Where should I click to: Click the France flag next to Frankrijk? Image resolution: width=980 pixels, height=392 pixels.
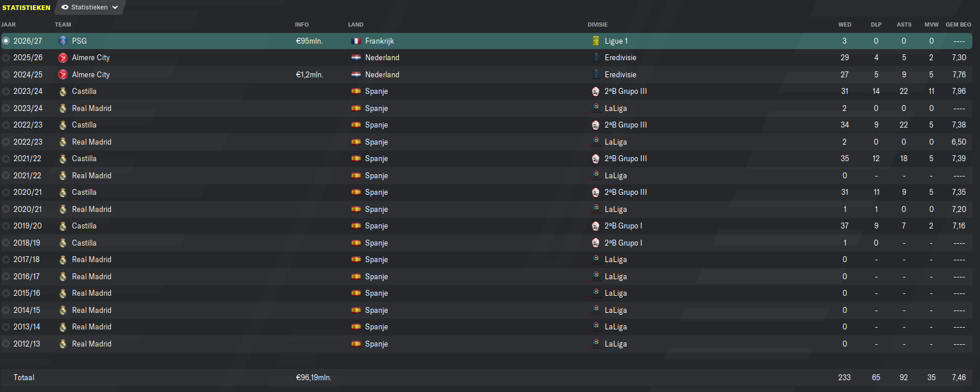click(x=356, y=41)
